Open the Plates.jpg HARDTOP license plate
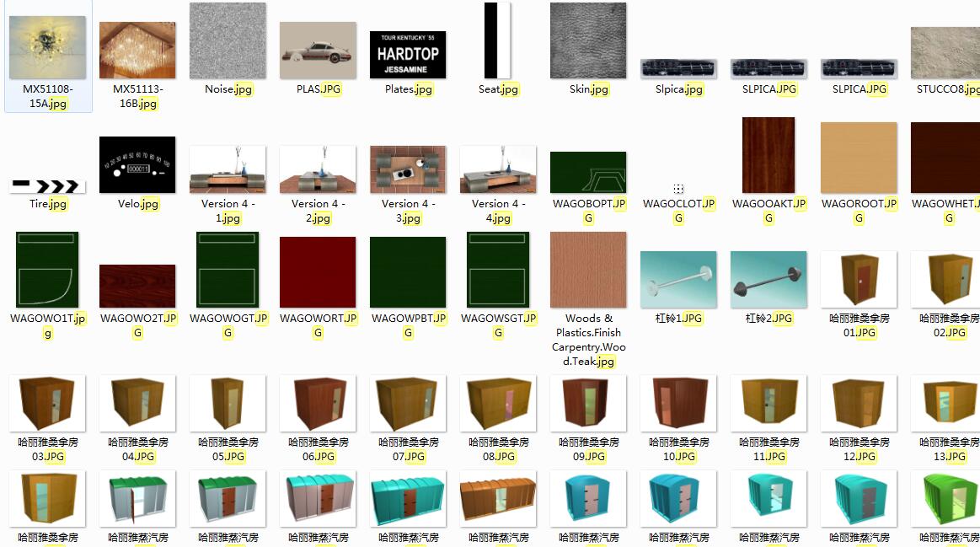The height and width of the screenshot is (547, 980). (x=408, y=55)
